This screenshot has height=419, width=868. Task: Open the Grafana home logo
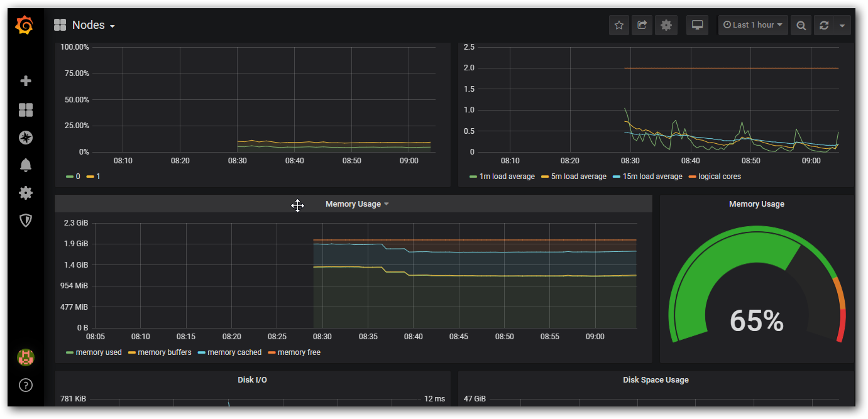pyautogui.click(x=25, y=25)
